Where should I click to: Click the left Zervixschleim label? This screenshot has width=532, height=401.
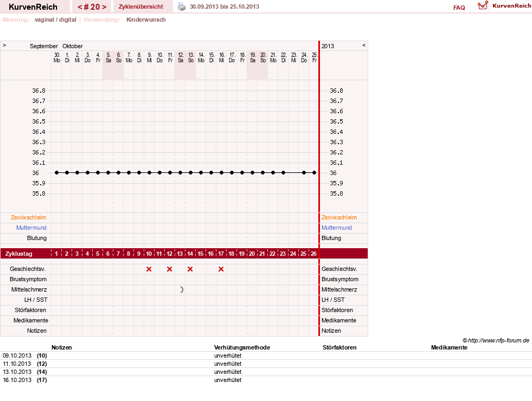pyautogui.click(x=29, y=217)
